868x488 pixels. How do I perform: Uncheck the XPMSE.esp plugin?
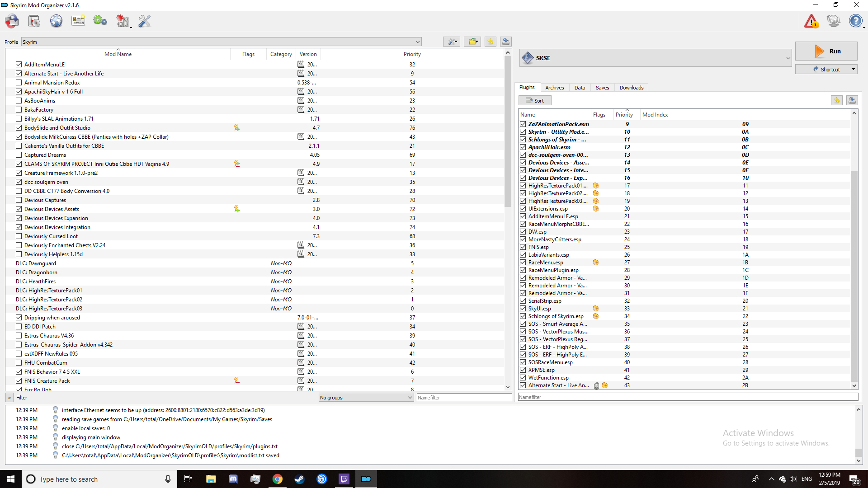523,370
